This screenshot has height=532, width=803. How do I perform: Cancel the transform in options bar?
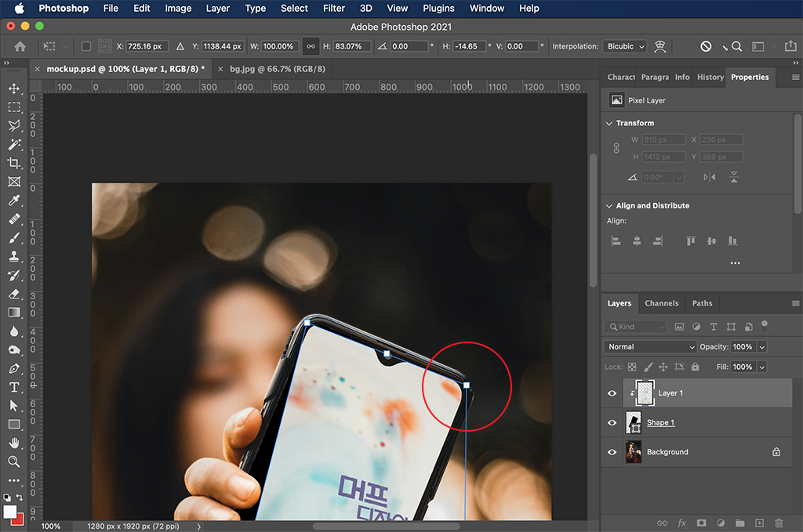pos(706,46)
